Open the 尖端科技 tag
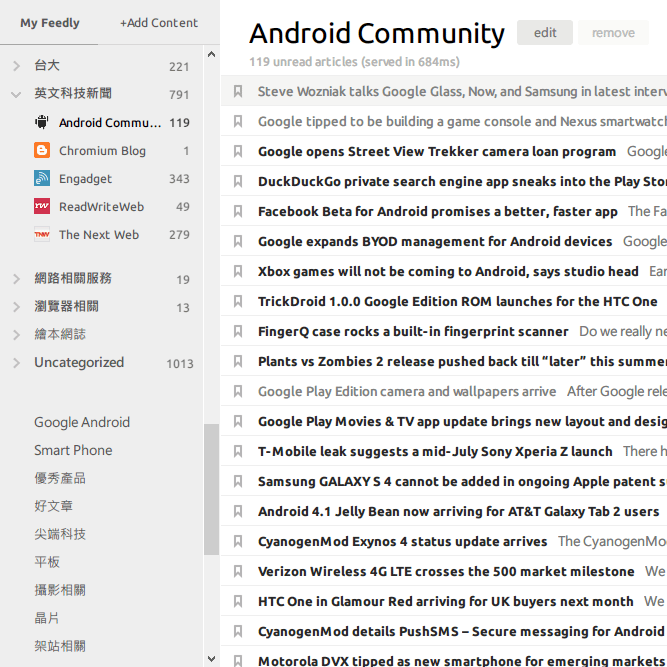This screenshot has width=667, height=667. click(x=60, y=534)
